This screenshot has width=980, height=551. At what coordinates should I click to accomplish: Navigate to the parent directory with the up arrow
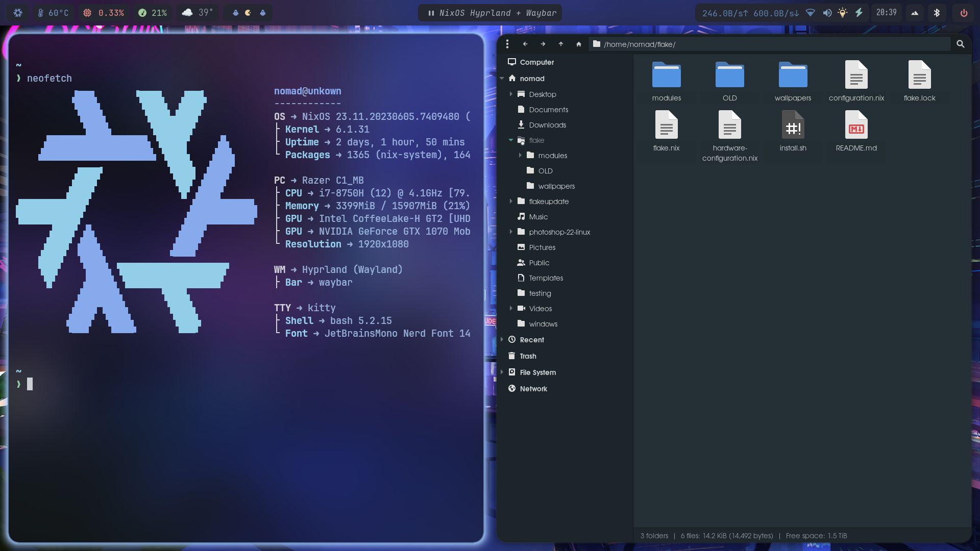pyautogui.click(x=560, y=44)
